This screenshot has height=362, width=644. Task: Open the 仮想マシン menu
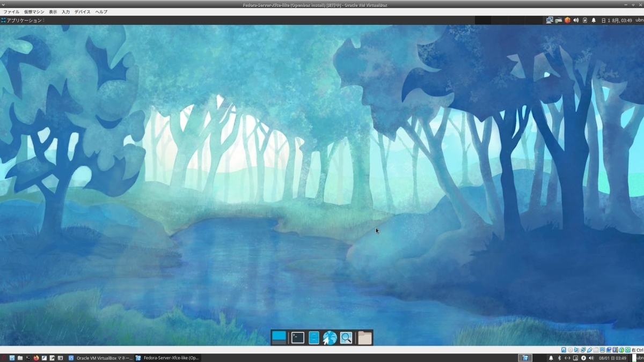tap(34, 12)
